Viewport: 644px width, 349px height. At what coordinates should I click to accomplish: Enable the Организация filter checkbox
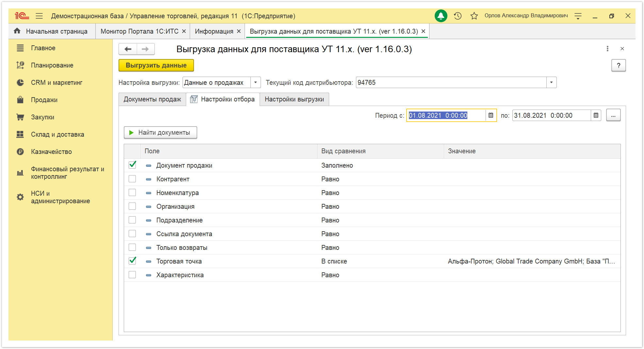point(132,206)
